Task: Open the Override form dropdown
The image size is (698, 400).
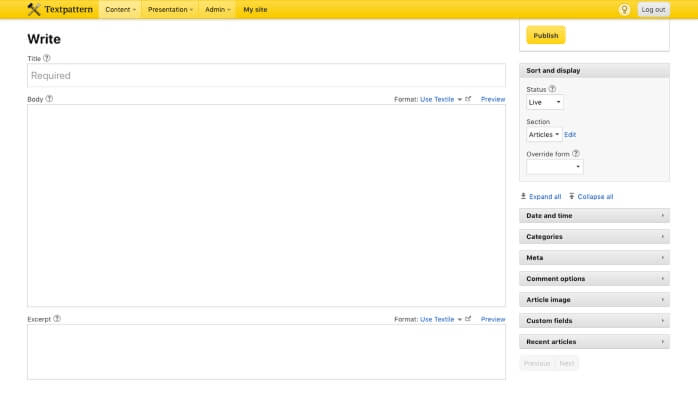Action: click(555, 166)
